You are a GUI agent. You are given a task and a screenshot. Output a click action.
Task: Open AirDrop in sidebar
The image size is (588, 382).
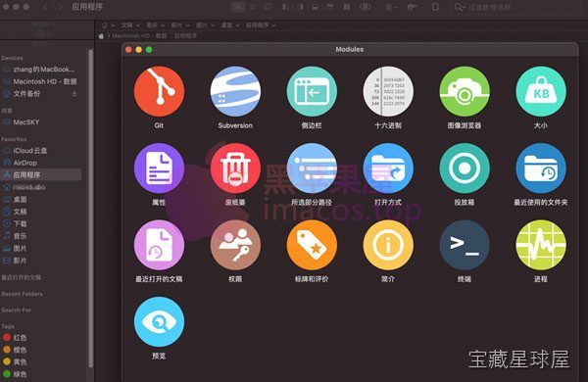pos(21,163)
